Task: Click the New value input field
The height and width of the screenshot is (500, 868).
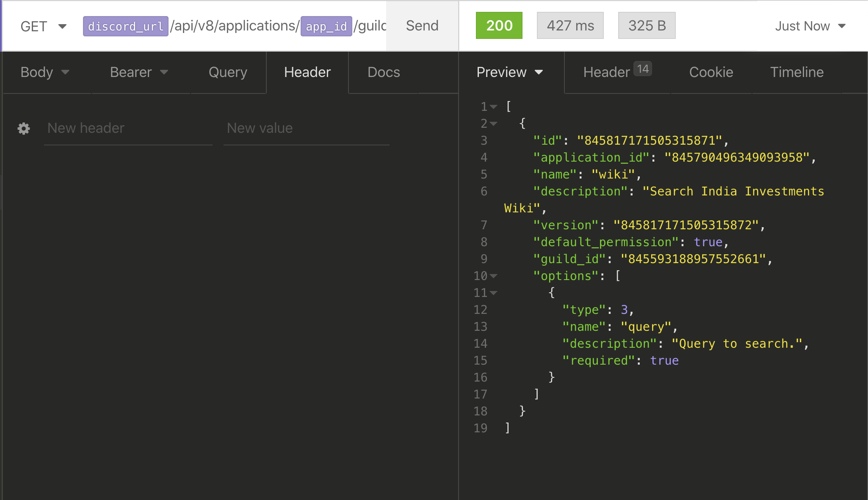Action: pos(306,128)
